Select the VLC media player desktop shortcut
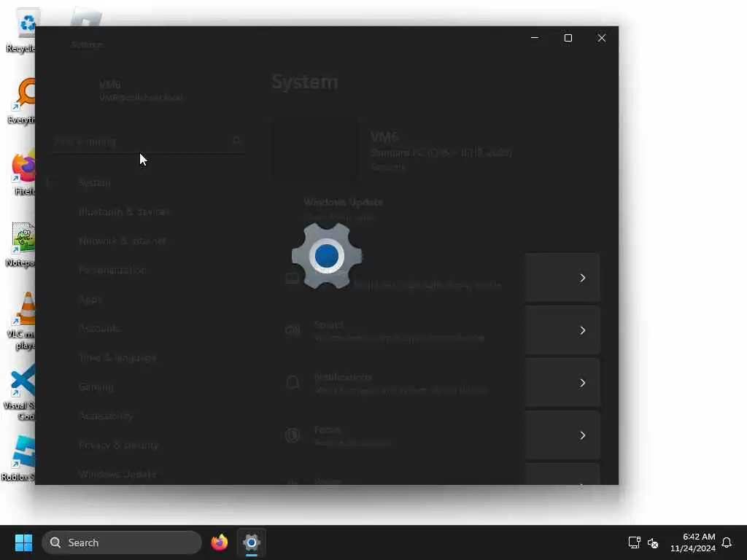 [21, 321]
